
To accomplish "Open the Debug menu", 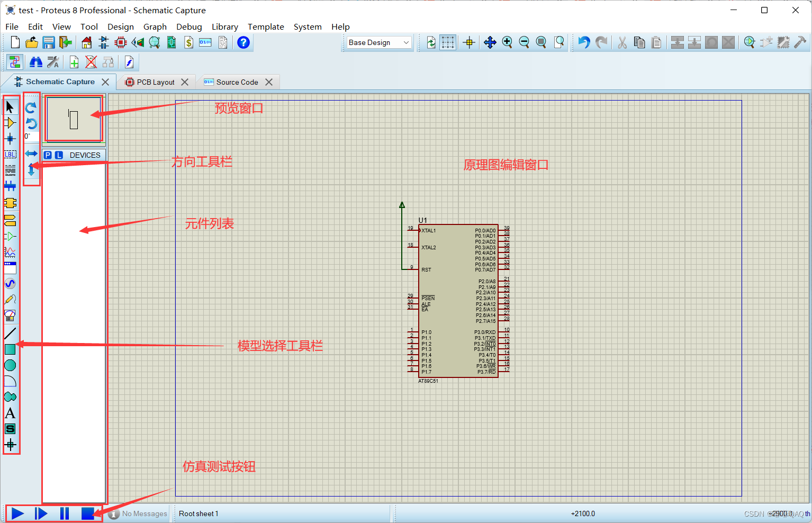I will pyautogui.click(x=189, y=26).
